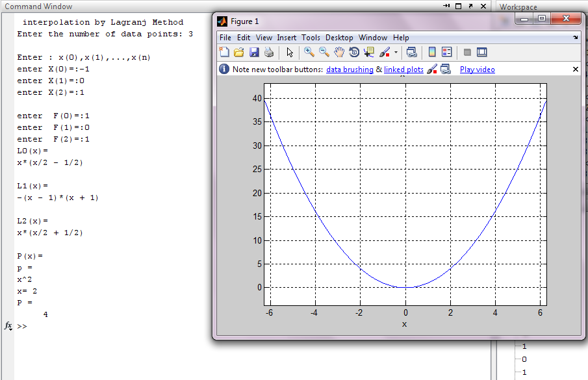
Task: Open the Tools menu in Figure 1
Action: [x=311, y=38]
